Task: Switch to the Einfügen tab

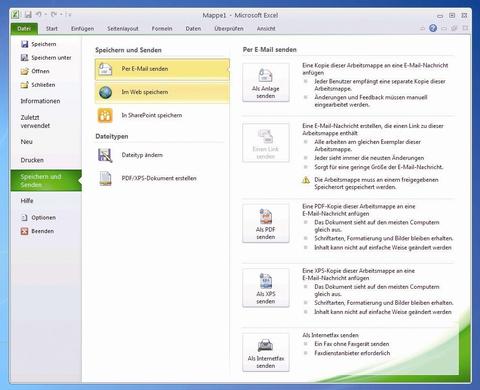Action: click(82, 29)
